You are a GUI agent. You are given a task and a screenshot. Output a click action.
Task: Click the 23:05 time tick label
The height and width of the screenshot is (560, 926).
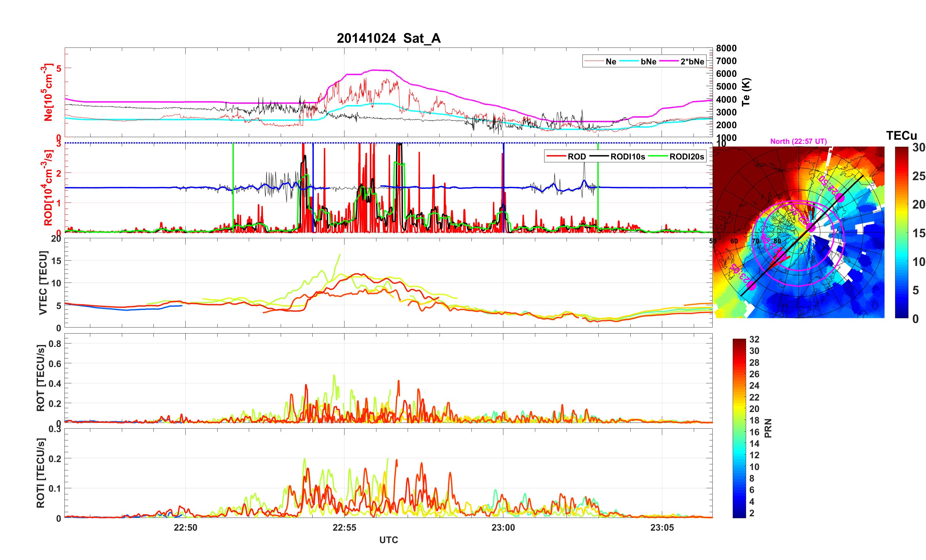pyautogui.click(x=662, y=528)
